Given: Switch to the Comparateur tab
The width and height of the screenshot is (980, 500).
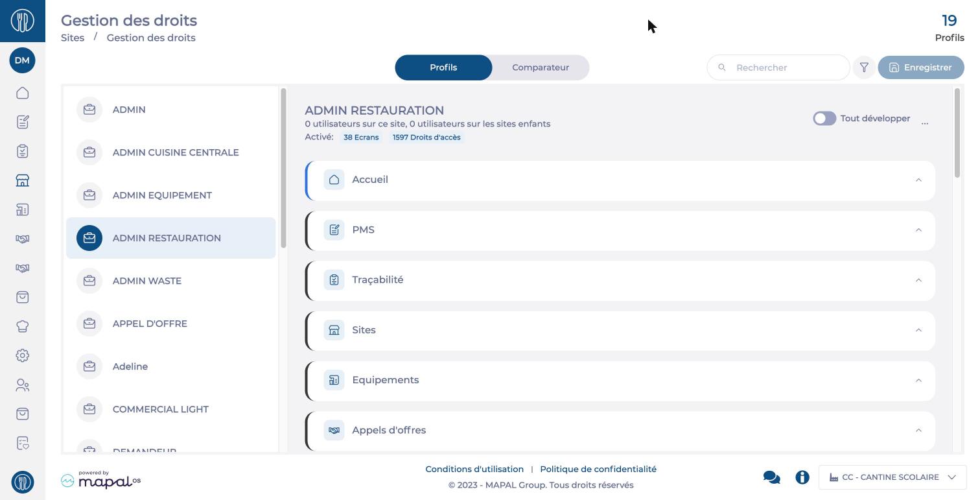Looking at the screenshot, I should click(541, 67).
